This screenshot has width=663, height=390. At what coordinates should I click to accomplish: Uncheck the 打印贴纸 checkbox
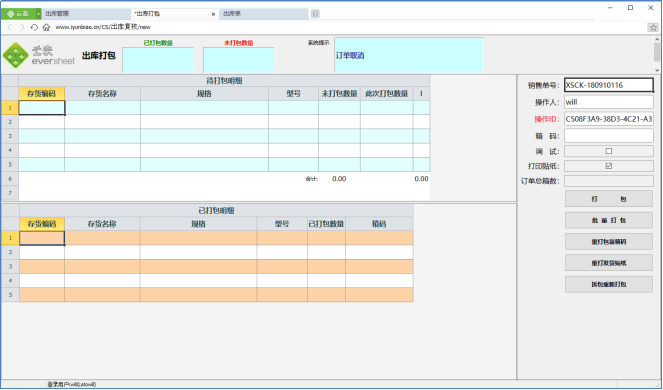[608, 166]
